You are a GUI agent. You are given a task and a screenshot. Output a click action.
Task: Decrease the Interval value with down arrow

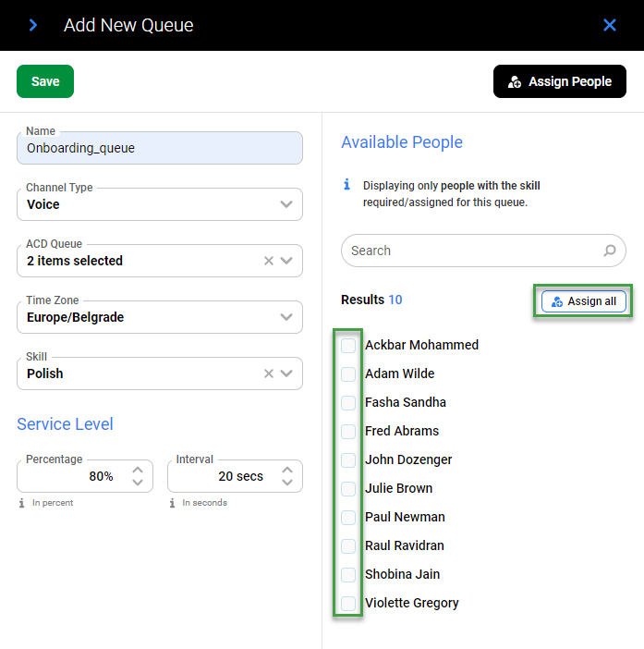tap(287, 483)
